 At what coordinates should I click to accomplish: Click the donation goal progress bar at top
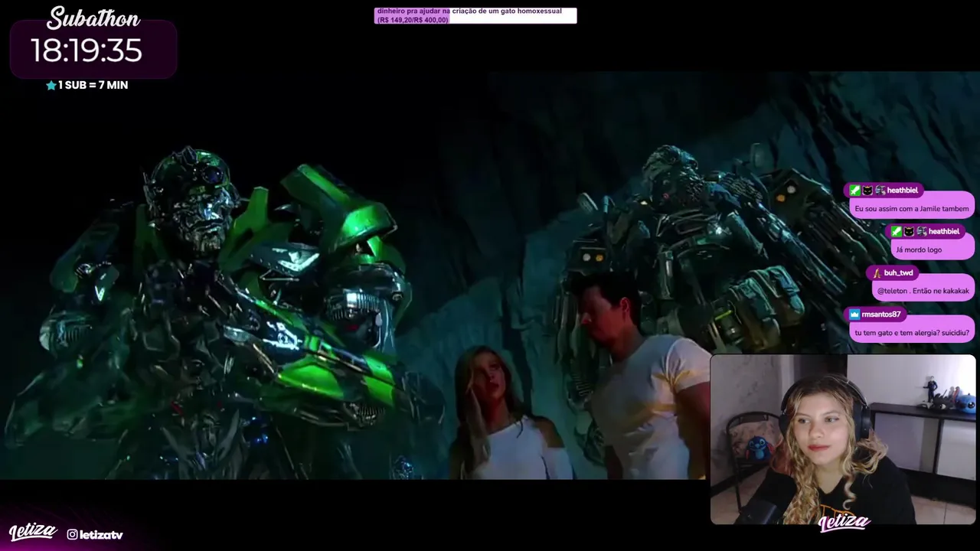475,15
